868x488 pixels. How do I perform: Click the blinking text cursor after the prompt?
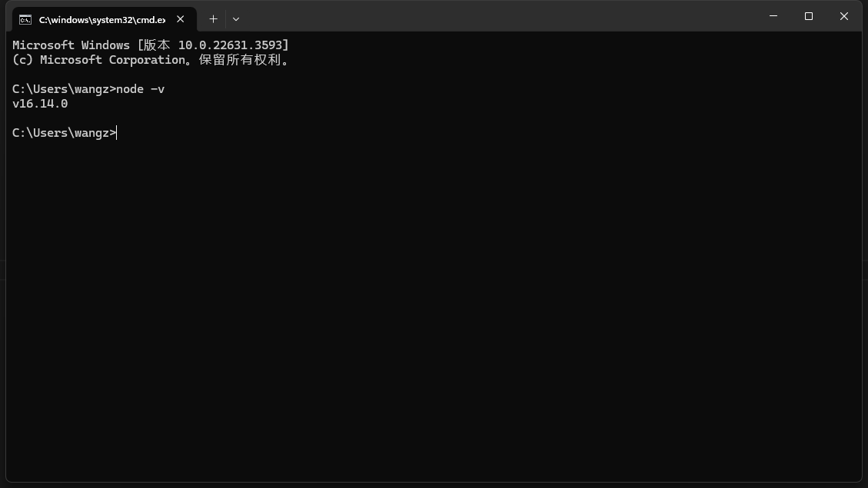coord(117,133)
